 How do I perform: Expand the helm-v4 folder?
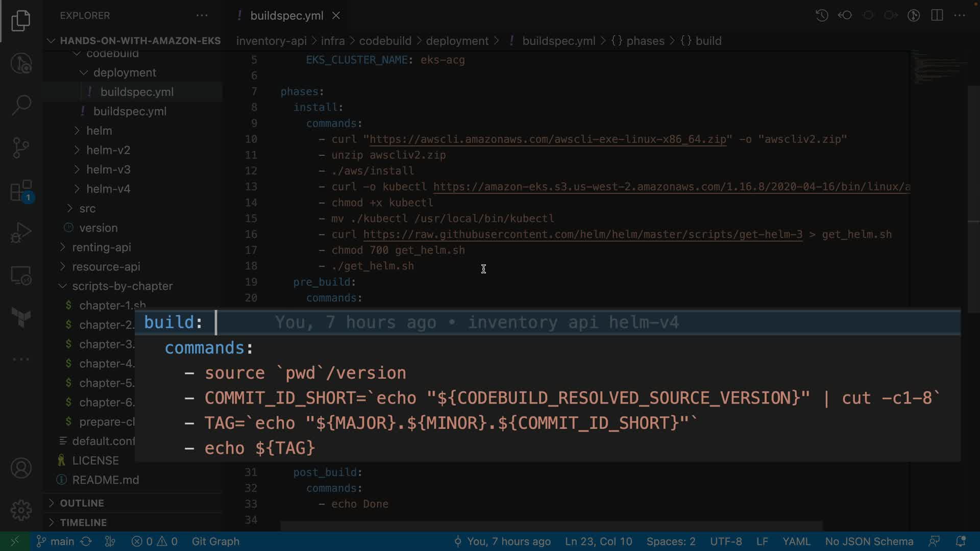[x=108, y=189]
